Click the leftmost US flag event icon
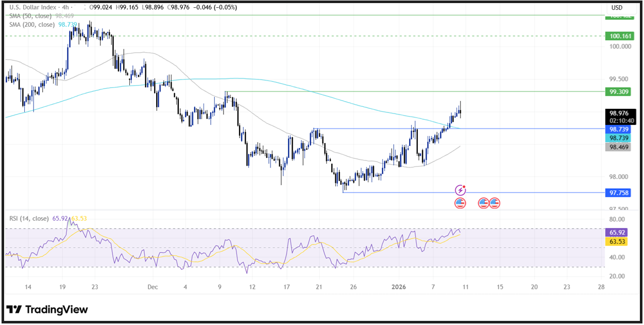The height and width of the screenshot is (325, 644). (x=460, y=203)
